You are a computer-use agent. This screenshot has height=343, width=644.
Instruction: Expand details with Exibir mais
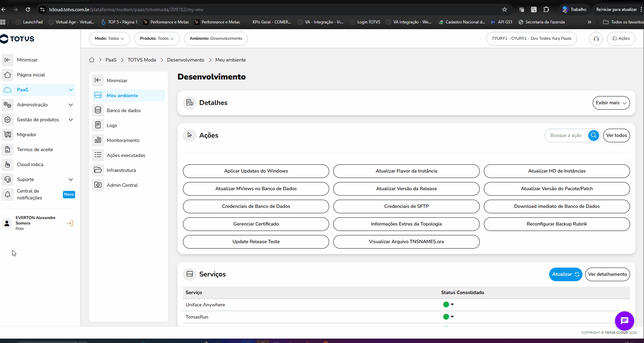tap(611, 103)
